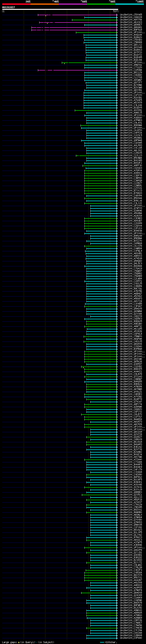Image resolution: width=146 pixels, height=644 pixels.
Task: Click the white query ruler bar
Action: 60,9
